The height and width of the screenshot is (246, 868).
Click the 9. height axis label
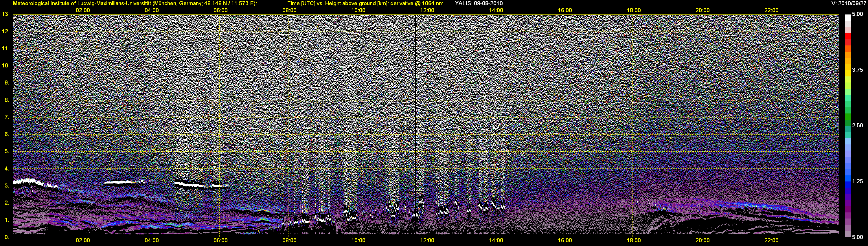tap(7, 82)
